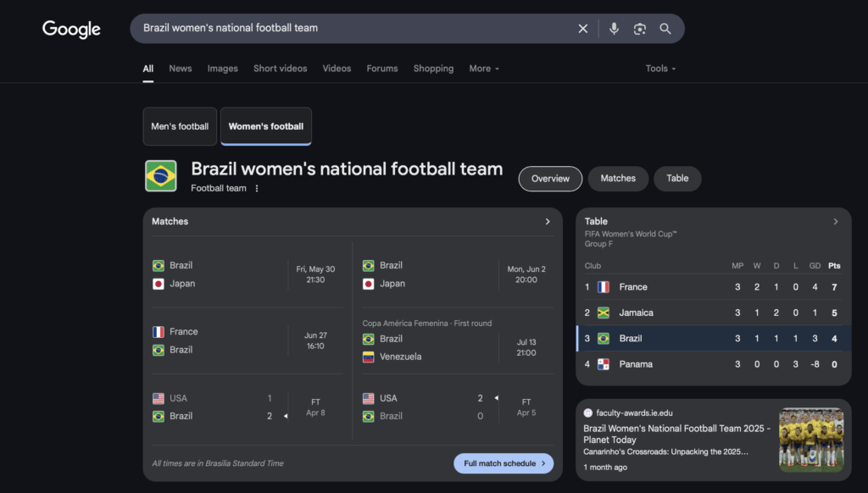Open the Full match schedule button
This screenshot has height=493, width=868.
pos(504,463)
